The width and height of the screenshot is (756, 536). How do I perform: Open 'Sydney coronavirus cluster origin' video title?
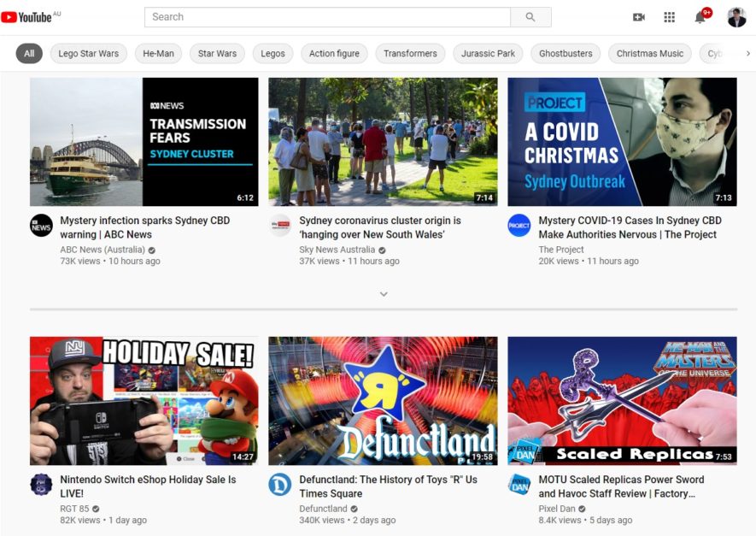(x=380, y=227)
